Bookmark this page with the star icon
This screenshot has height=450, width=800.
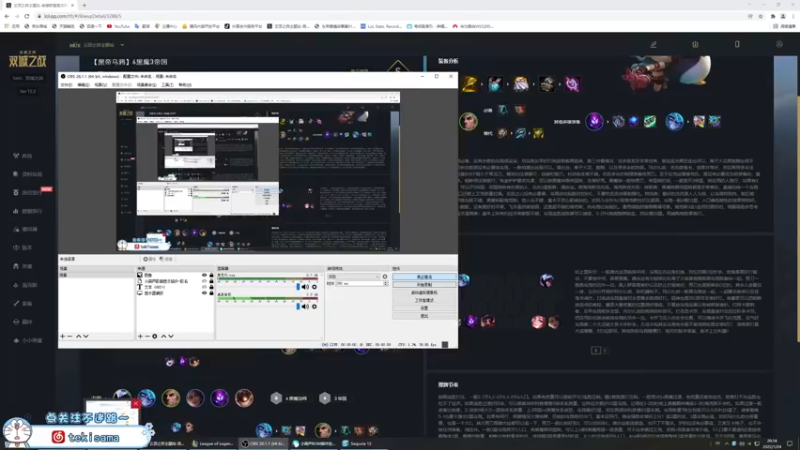760,16
